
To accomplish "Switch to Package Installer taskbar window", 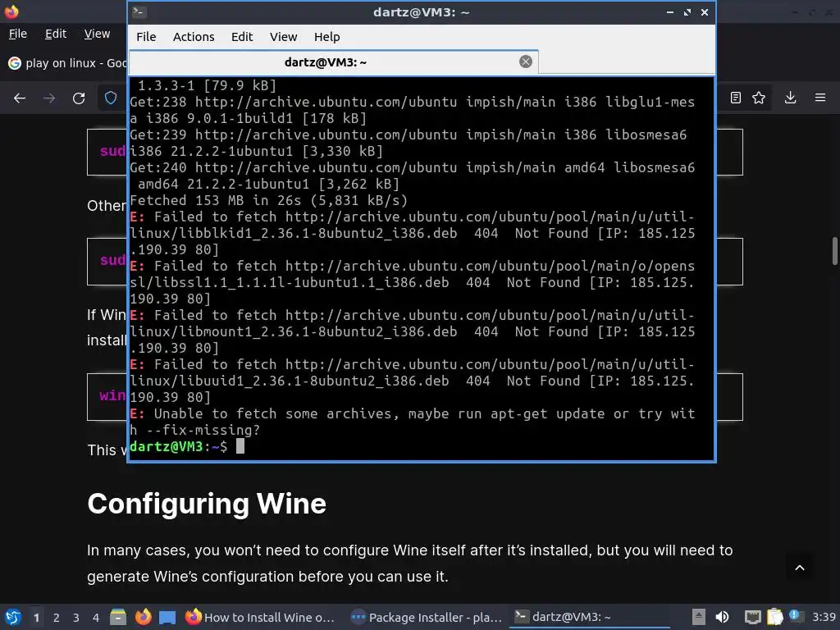I will tap(427, 617).
